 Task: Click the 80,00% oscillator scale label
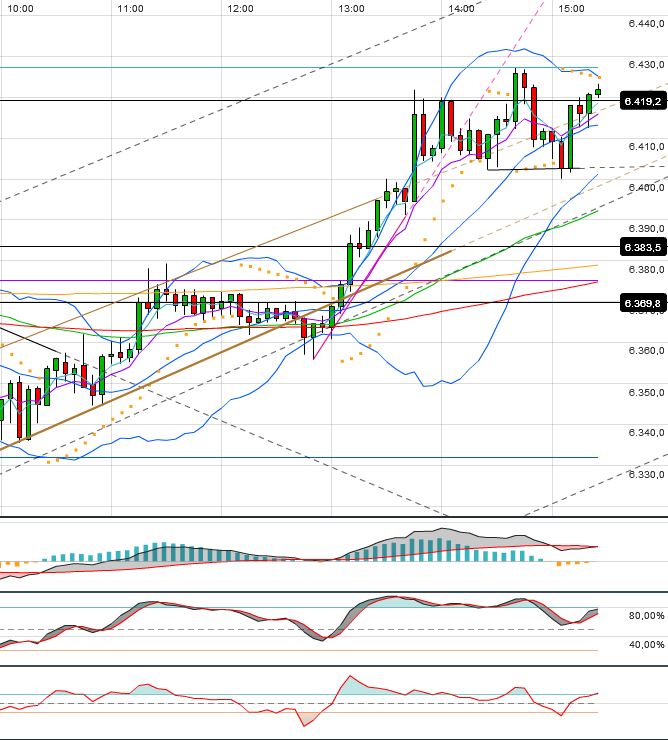[646, 615]
